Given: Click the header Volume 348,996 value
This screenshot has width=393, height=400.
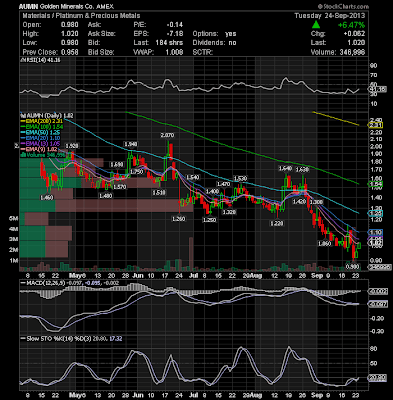Looking at the screenshot, I should 338,52.
